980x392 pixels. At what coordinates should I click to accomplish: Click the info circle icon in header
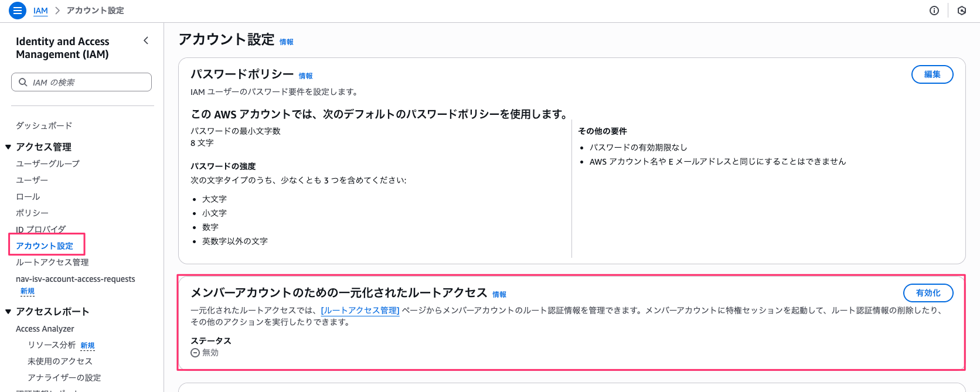click(934, 11)
